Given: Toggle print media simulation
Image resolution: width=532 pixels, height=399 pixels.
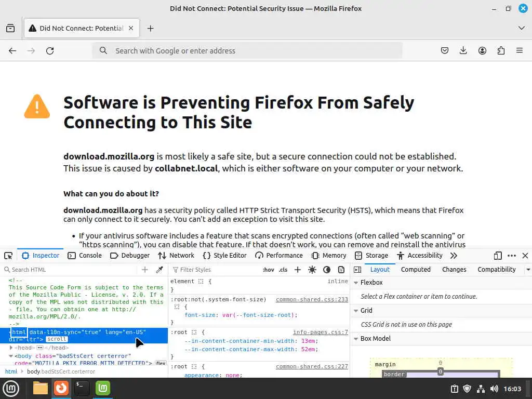Looking at the screenshot, I should 341,270.
